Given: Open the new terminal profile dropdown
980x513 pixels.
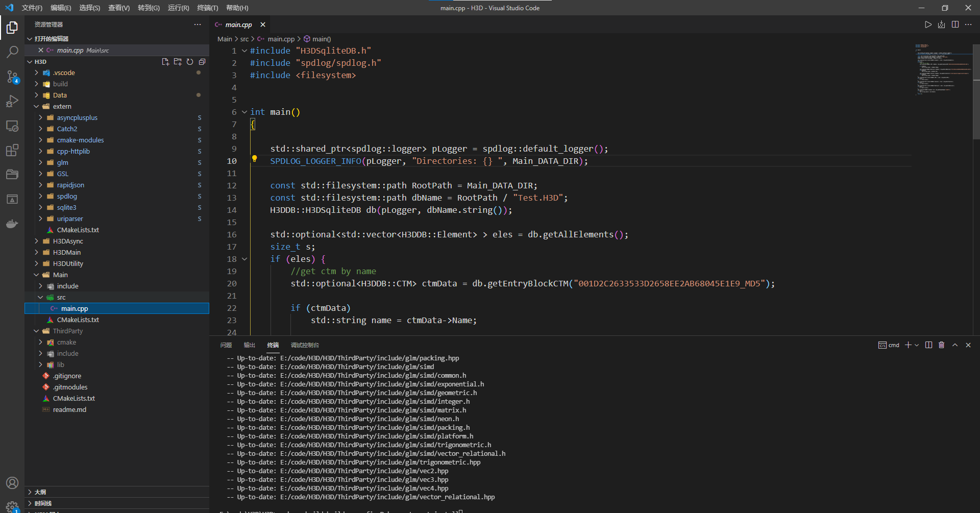Looking at the screenshot, I should 917,345.
